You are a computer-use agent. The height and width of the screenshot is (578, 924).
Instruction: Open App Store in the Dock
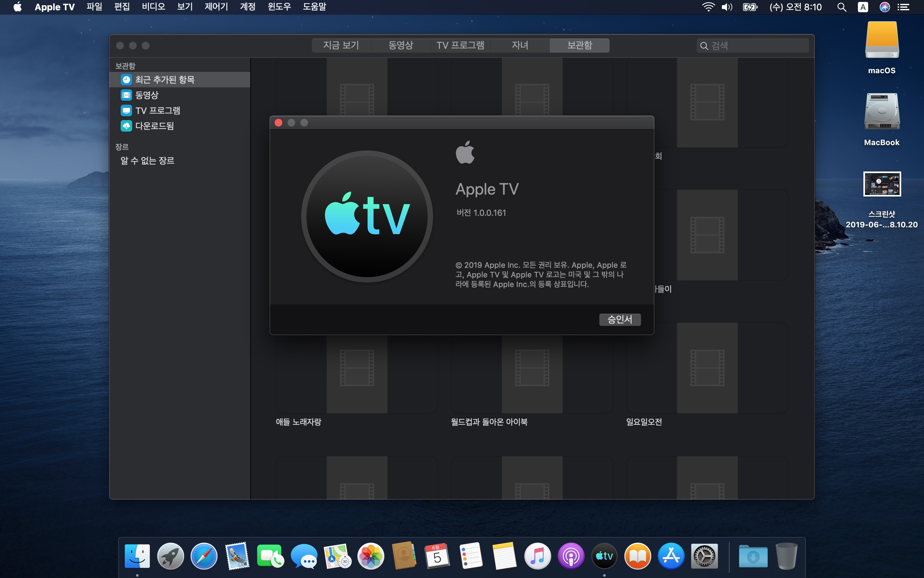tap(671, 556)
